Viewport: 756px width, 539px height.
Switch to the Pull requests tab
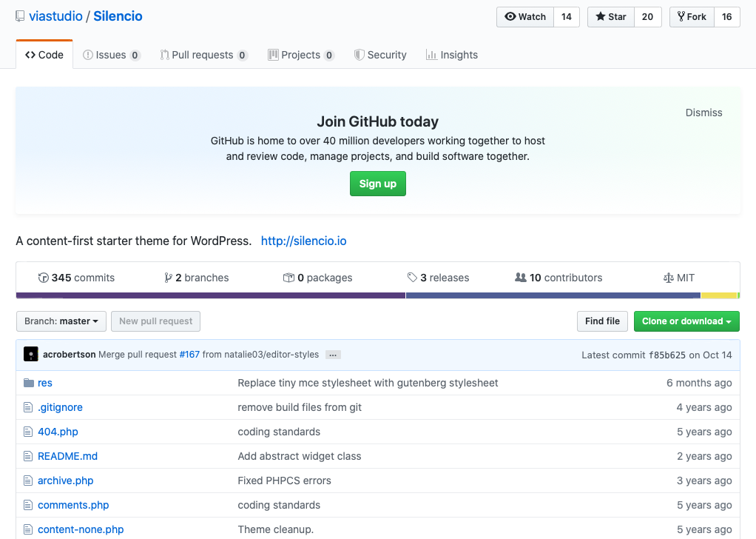[x=203, y=55]
